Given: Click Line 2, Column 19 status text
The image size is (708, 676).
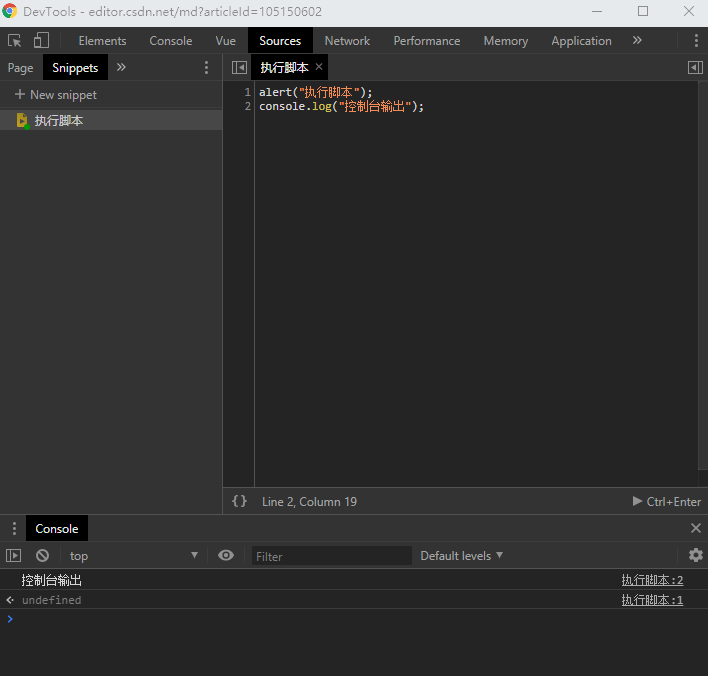Looking at the screenshot, I should 309,502.
